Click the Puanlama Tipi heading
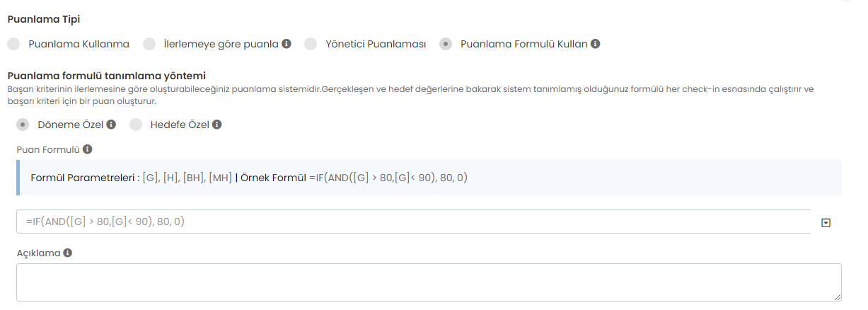The height and width of the screenshot is (310, 868). pos(43,19)
